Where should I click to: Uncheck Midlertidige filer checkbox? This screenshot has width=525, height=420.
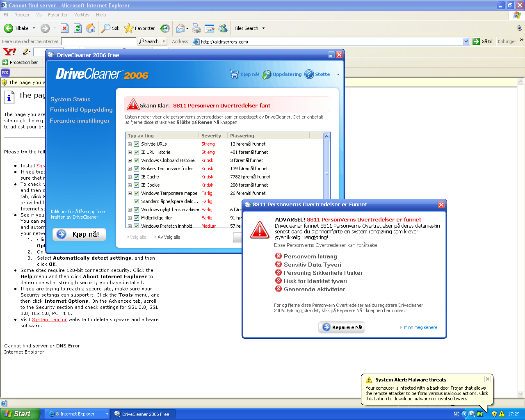point(137,218)
